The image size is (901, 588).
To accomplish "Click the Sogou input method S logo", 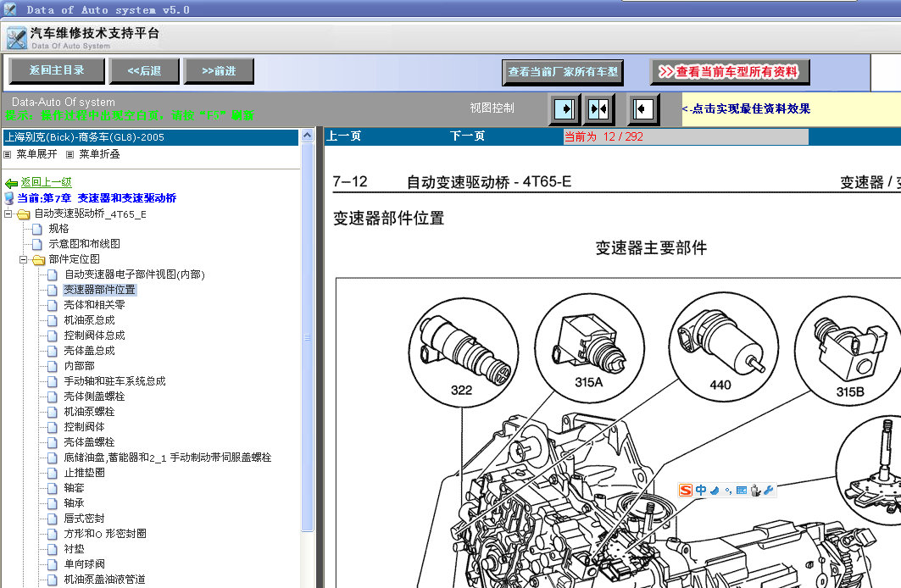I will coord(686,490).
